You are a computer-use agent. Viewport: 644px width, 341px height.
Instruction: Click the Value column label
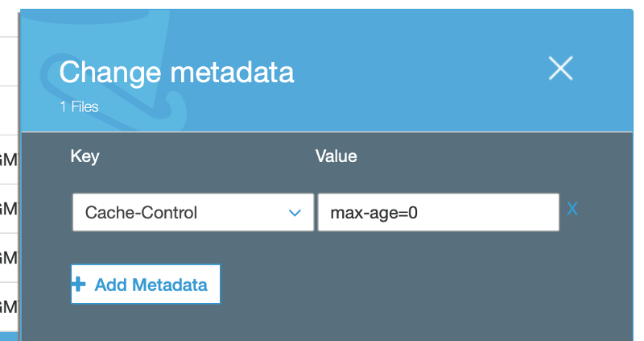336,156
